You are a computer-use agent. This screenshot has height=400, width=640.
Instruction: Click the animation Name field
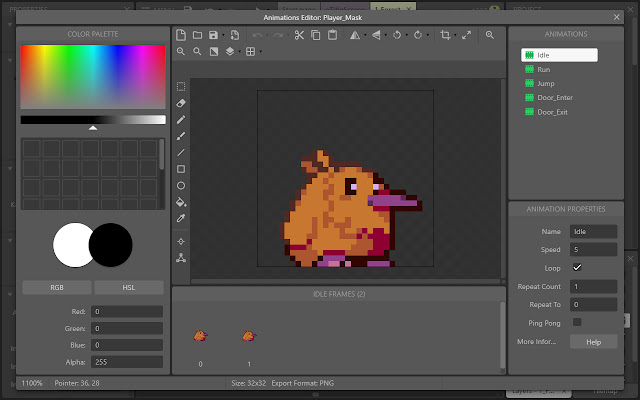593,231
